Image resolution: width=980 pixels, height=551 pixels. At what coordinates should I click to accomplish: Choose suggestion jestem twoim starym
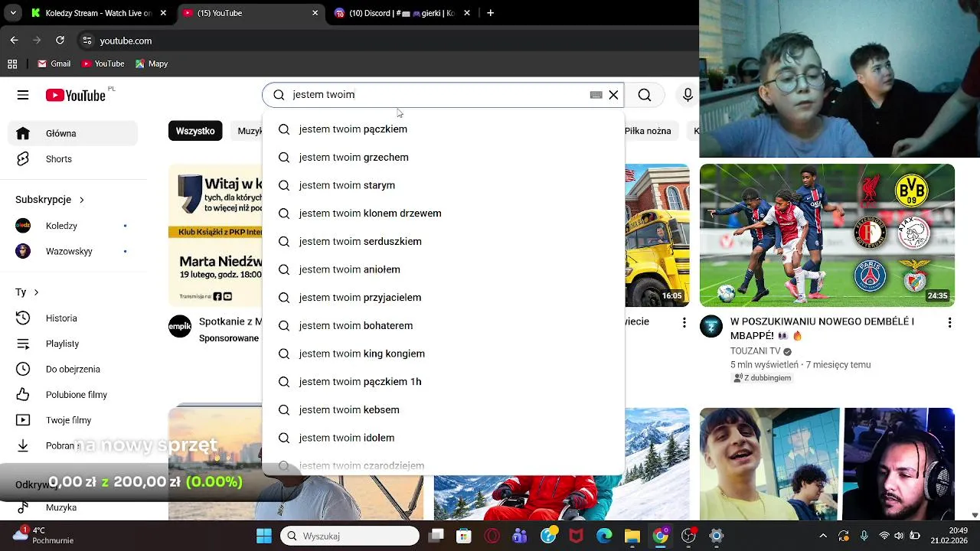[x=443, y=185]
